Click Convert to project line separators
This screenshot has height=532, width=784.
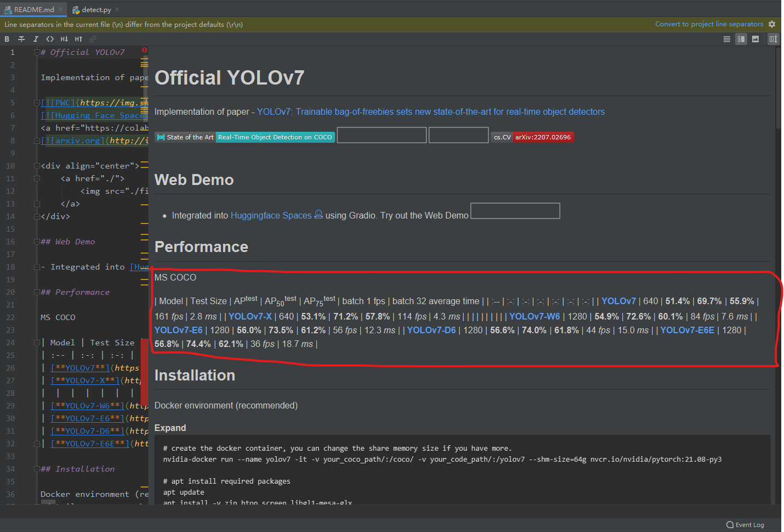[x=709, y=24]
